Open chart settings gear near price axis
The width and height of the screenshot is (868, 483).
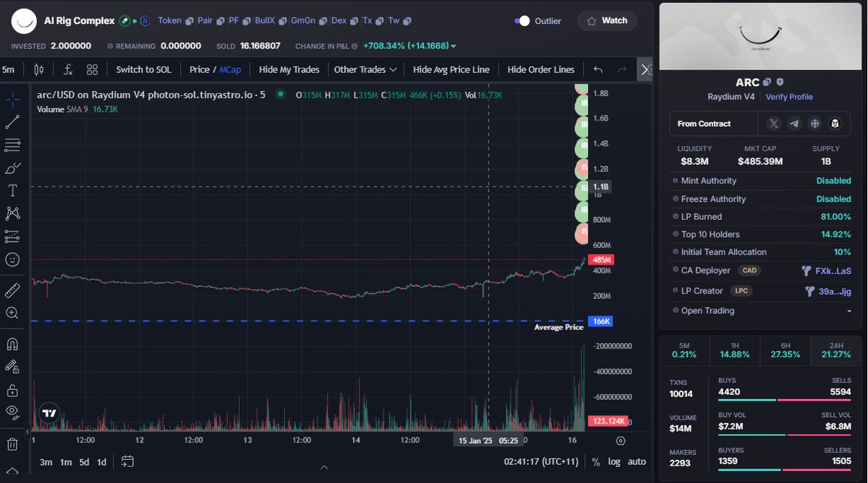[621, 440]
